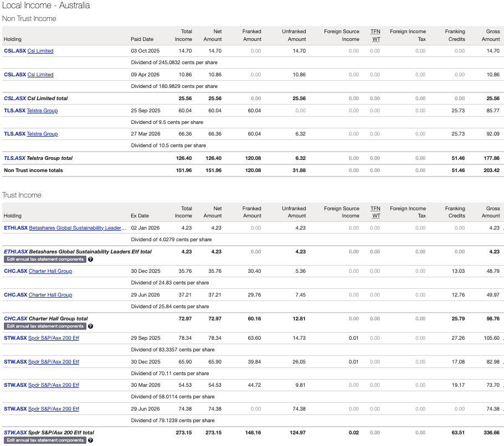
Task: Select 'Dividend of 24.83 cents per share' text
Action: click(x=170, y=283)
